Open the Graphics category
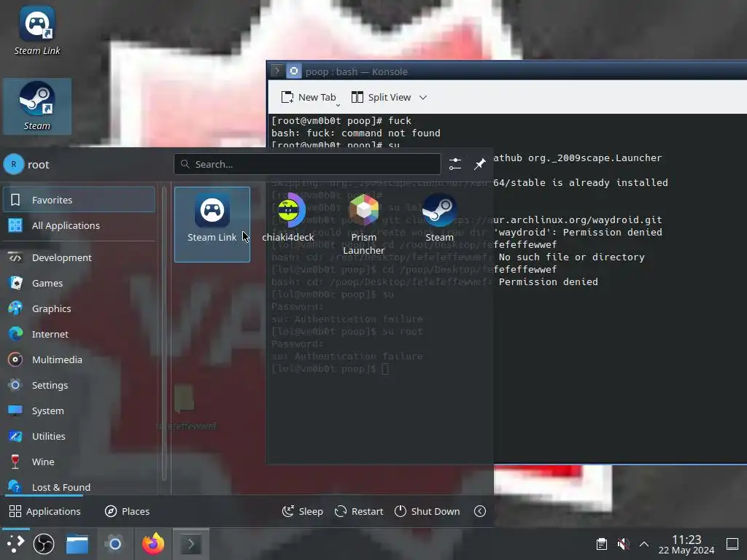747x560 pixels. pos(79,308)
